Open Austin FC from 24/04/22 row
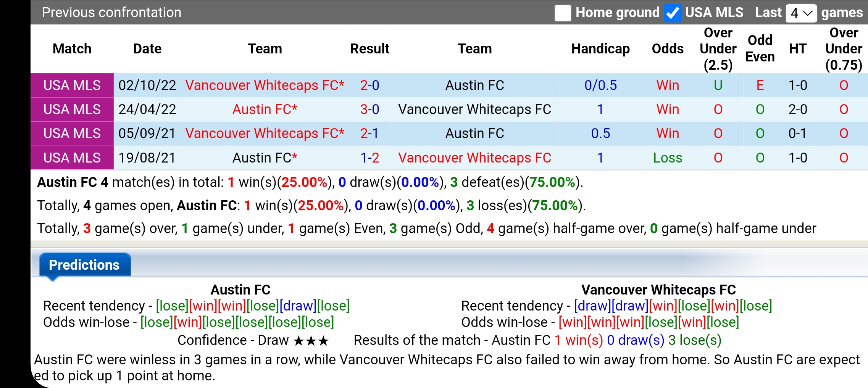868x388 pixels. (x=265, y=109)
